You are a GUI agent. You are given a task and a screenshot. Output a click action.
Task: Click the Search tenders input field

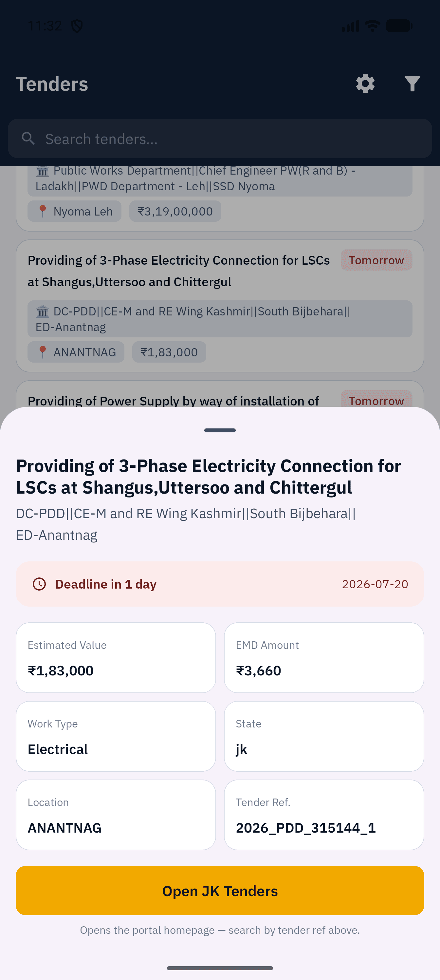point(220,139)
